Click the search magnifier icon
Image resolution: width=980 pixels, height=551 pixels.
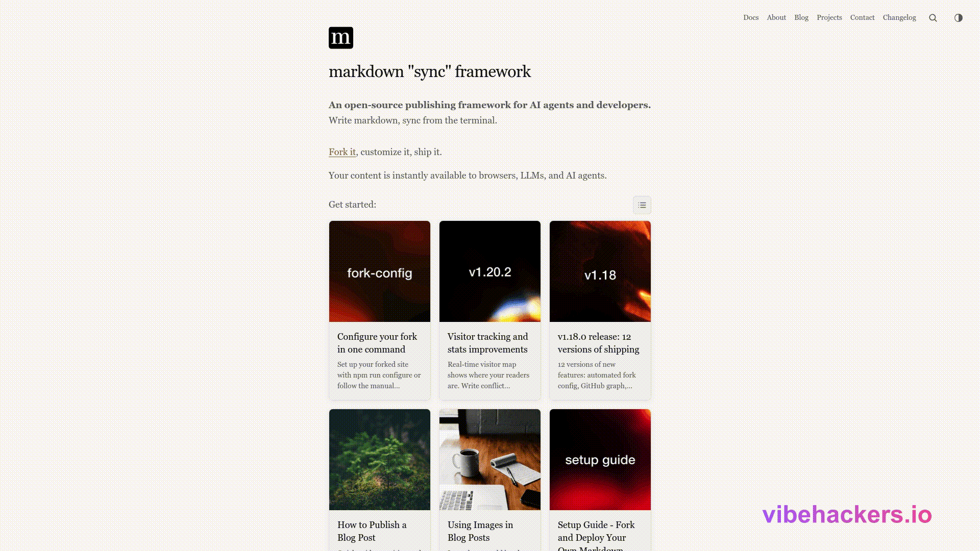click(933, 18)
